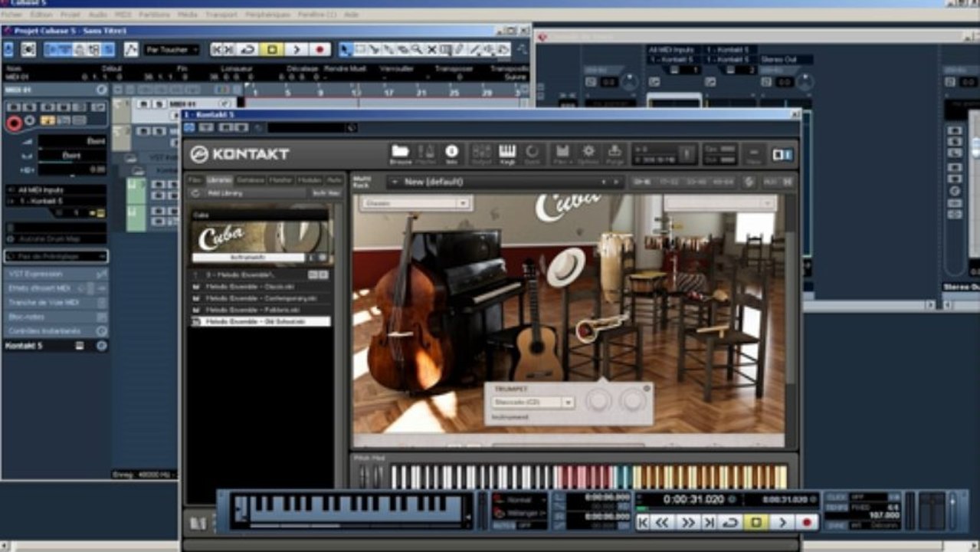Toggle TEMPO track on the transport panel
This screenshot has height=552, width=980.
(x=836, y=508)
